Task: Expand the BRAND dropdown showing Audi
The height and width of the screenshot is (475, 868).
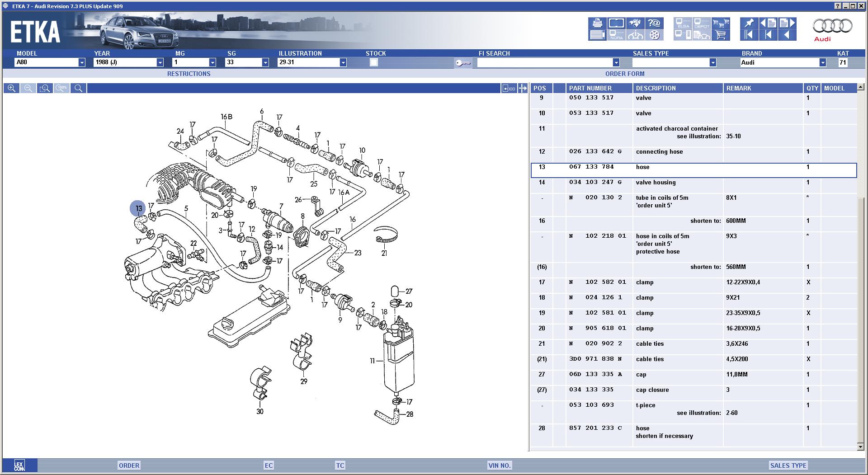Action: (822, 62)
